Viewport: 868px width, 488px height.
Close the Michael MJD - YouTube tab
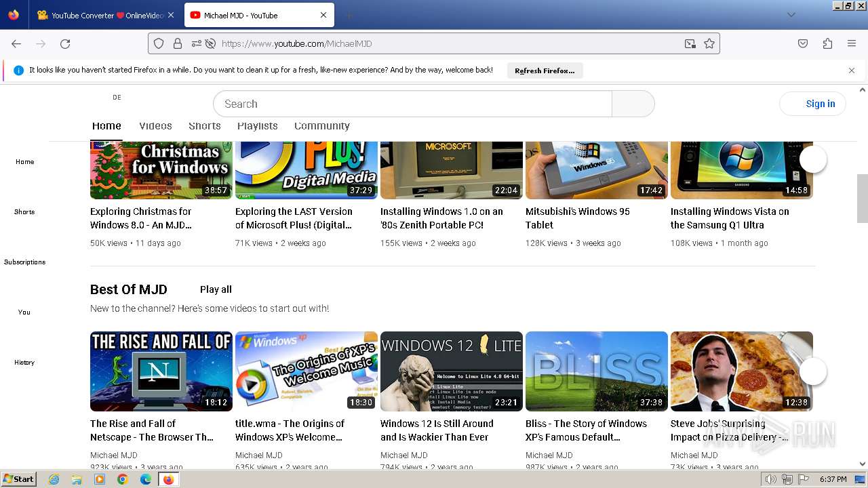(323, 15)
